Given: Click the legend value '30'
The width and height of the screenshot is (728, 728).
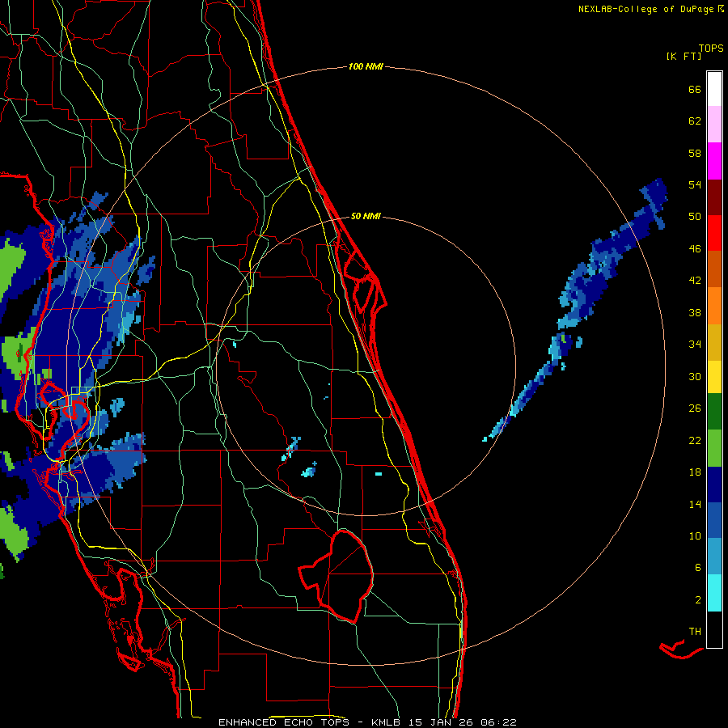Looking at the screenshot, I should click(x=695, y=376).
